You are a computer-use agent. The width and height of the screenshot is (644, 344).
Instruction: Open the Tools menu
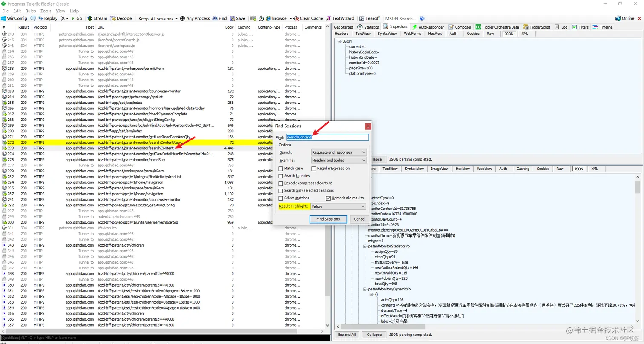(46, 11)
